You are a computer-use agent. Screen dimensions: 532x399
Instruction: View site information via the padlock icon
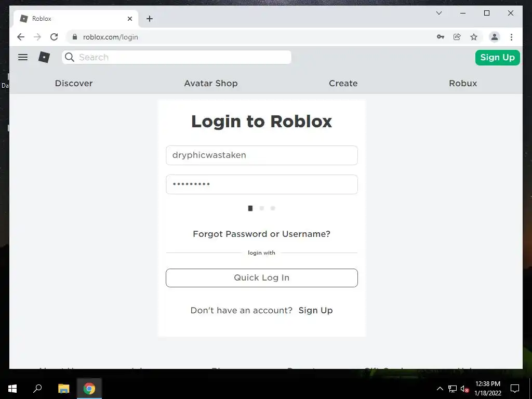pyautogui.click(x=75, y=37)
